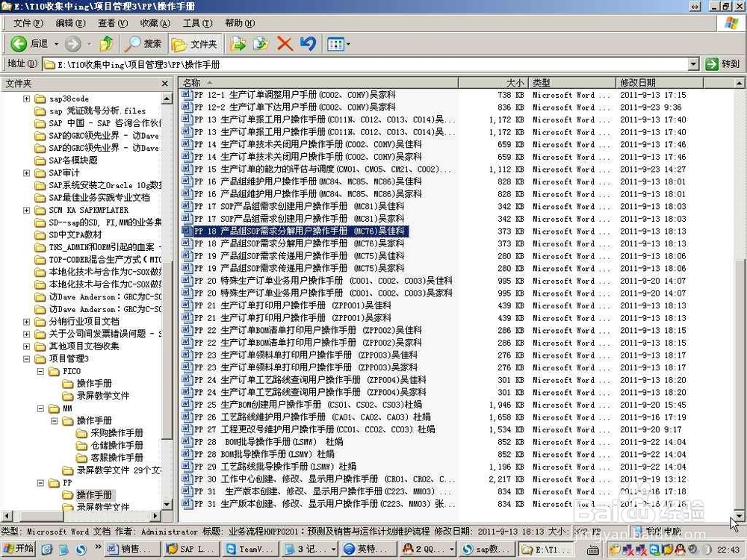Open the Search (搜索) pane

143,44
